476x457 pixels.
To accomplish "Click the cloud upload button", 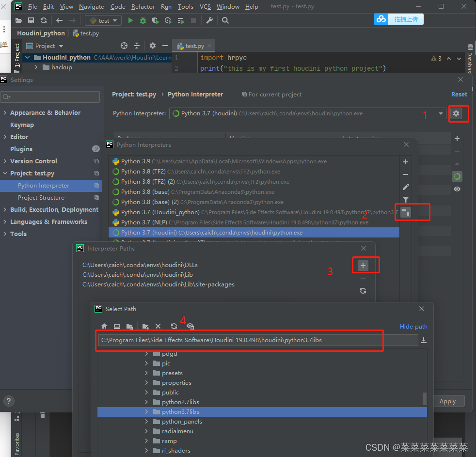I will [x=398, y=19].
